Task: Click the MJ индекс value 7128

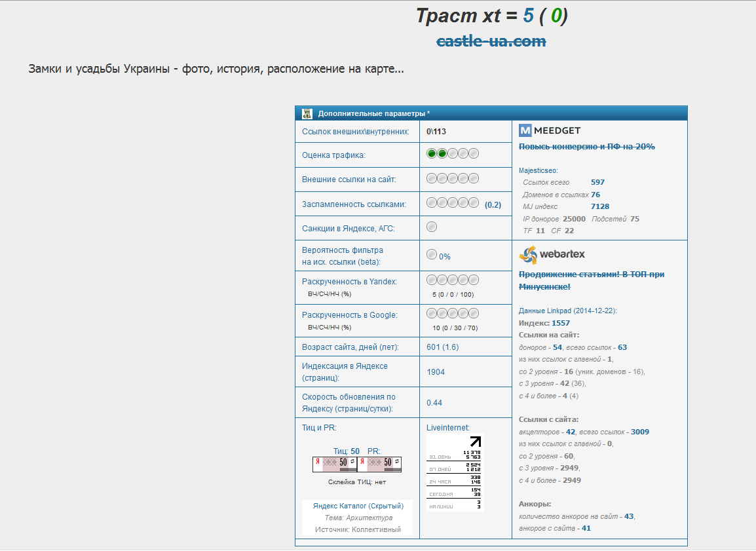Action: tap(600, 206)
